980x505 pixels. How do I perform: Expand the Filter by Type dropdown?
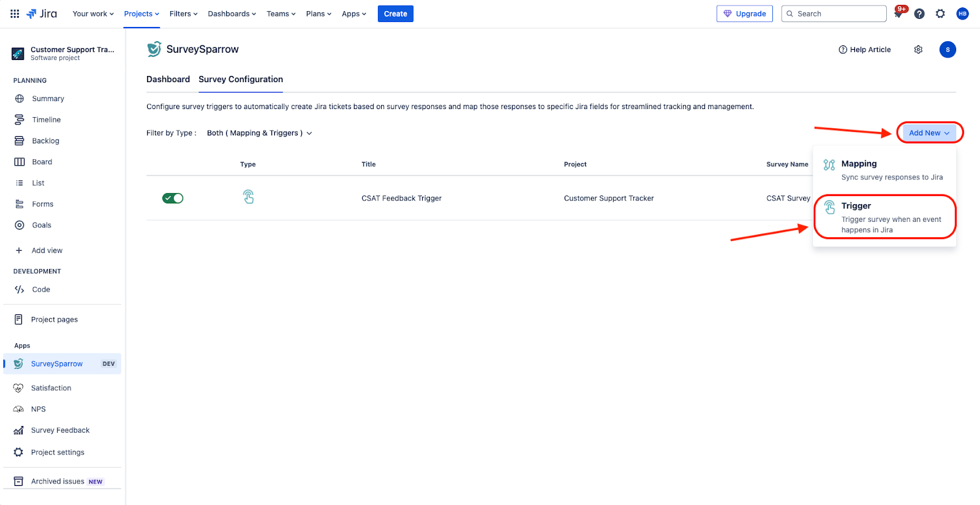point(260,133)
